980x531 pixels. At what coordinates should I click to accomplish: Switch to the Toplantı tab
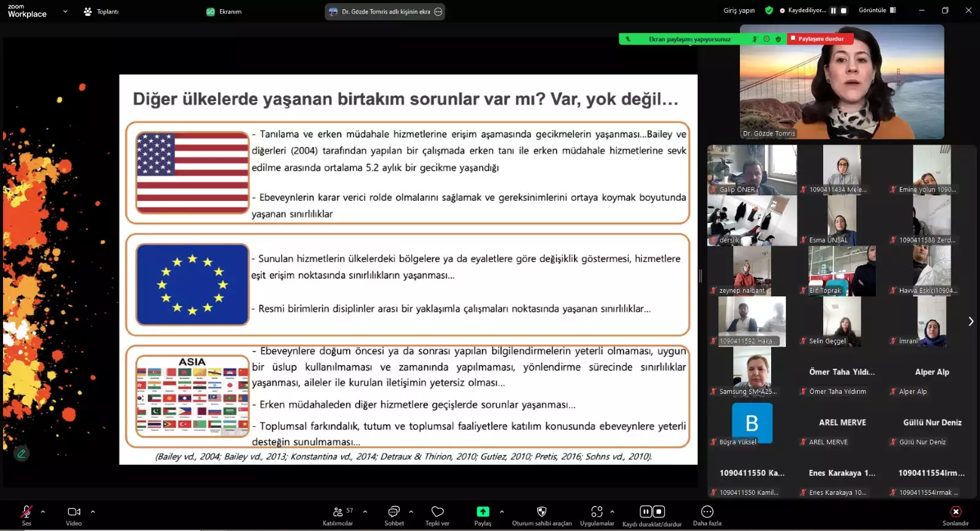click(101, 11)
